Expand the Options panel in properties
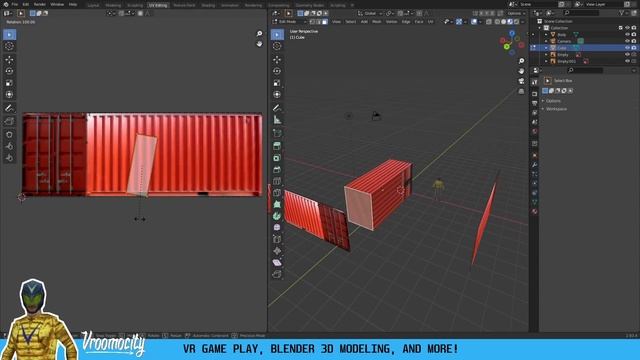Viewport: 640px width, 360px height. click(x=553, y=101)
